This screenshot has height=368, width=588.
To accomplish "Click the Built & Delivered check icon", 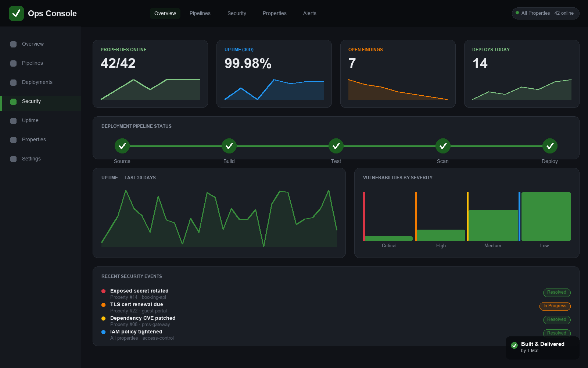I will 514,345.
